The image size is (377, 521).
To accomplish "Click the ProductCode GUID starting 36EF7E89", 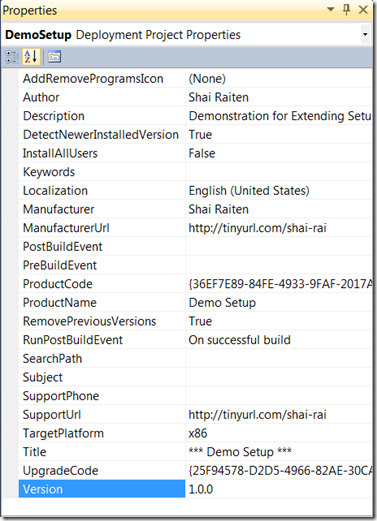I will pos(279,284).
